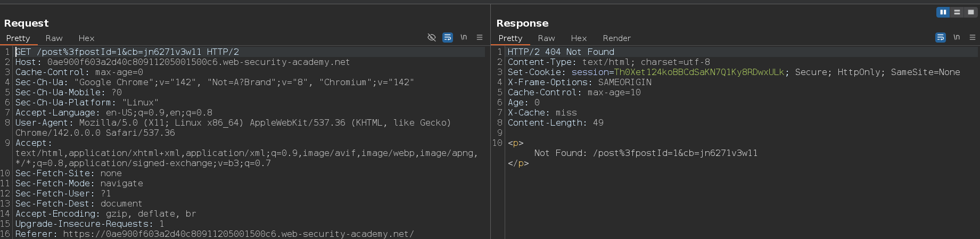Viewport: 980px width, 239px height.
Task: Toggle hidden headers eye icon in Request
Action: pyautogui.click(x=432, y=37)
